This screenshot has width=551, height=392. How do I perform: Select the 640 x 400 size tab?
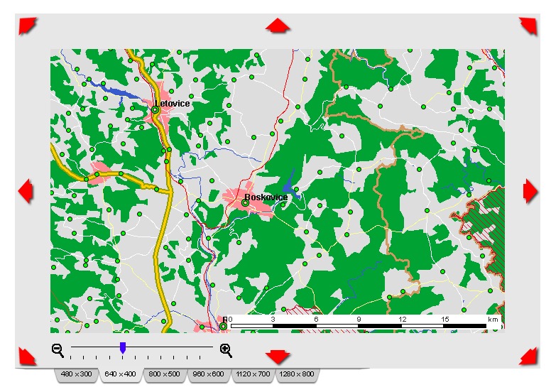(x=120, y=374)
